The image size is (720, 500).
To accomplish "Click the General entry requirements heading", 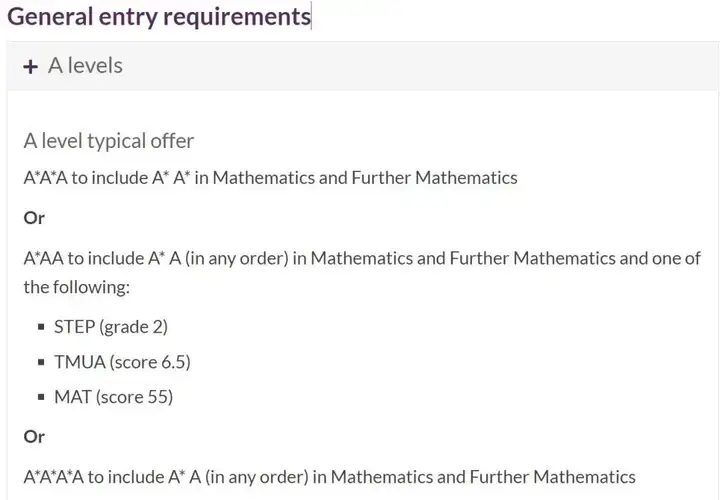I will tap(159, 17).
